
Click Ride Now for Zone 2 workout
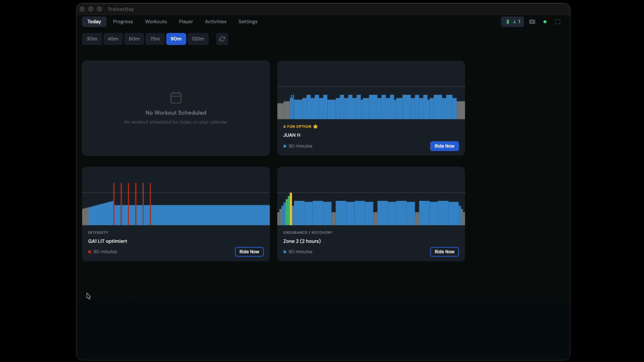pos(444,252)
